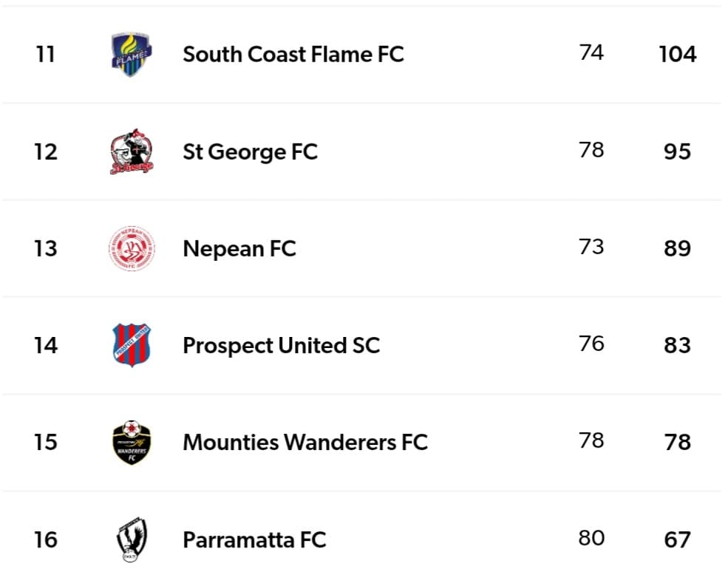
Task: Select the Nepean FC team name
Action: 239,249
